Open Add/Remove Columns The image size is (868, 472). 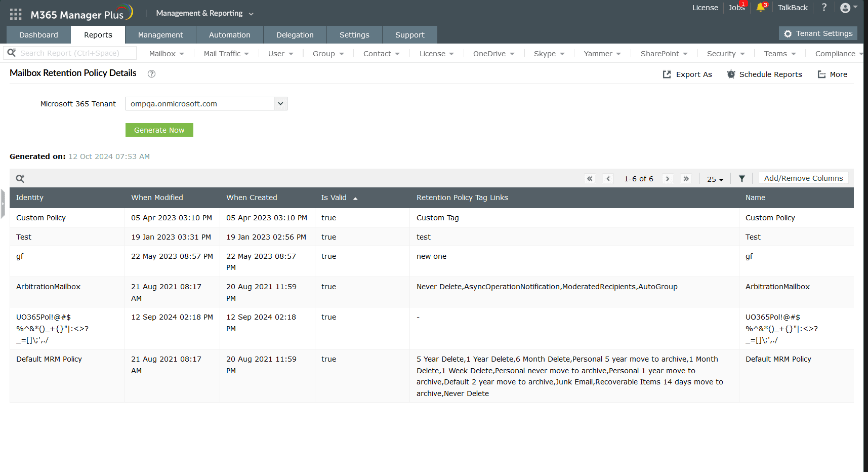click(x=803, y=178)
